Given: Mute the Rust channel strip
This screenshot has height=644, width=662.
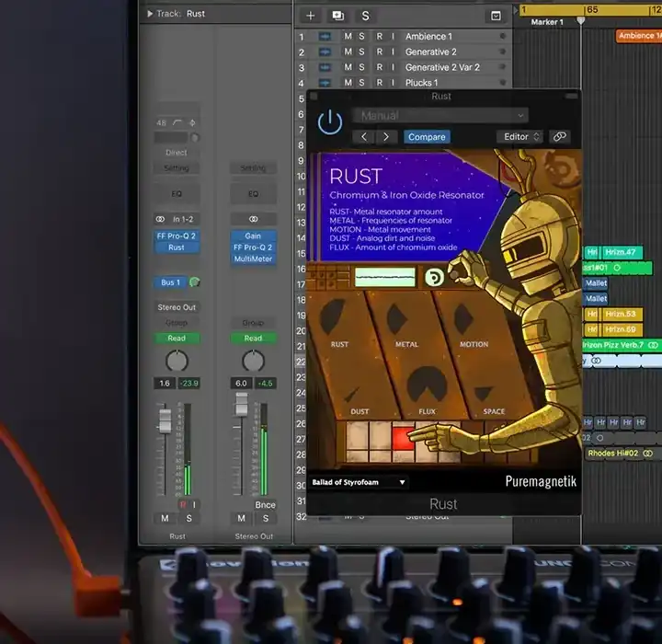Looking at the screenshot, I should point(165,518).
